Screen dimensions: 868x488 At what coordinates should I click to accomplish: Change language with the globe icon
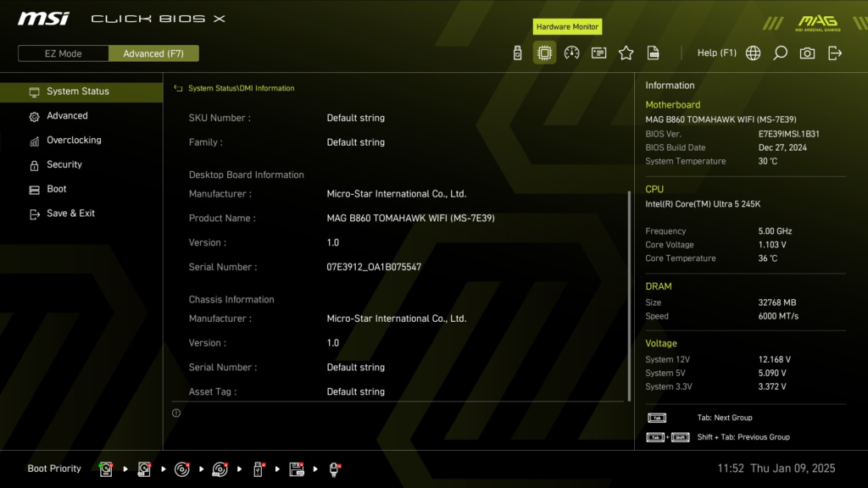click(752, 52)
